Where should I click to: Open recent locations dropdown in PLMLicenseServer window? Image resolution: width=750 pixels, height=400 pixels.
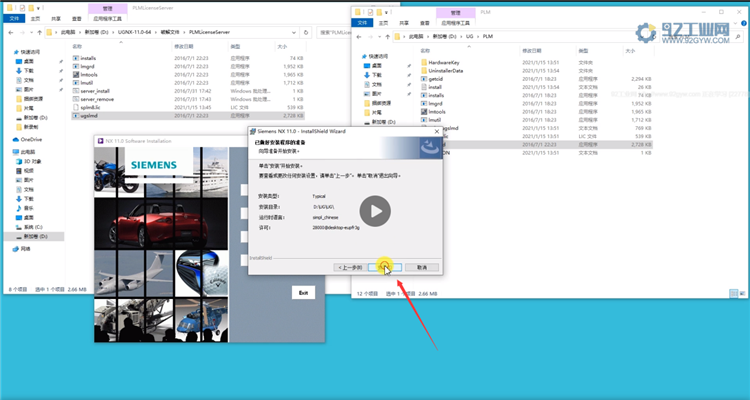coord(31,33)
